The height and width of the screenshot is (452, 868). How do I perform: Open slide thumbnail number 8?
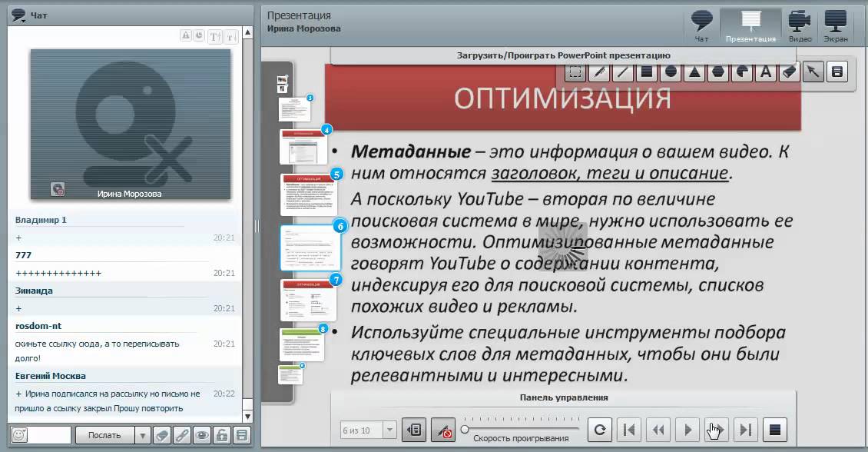[x=302, y=345]
